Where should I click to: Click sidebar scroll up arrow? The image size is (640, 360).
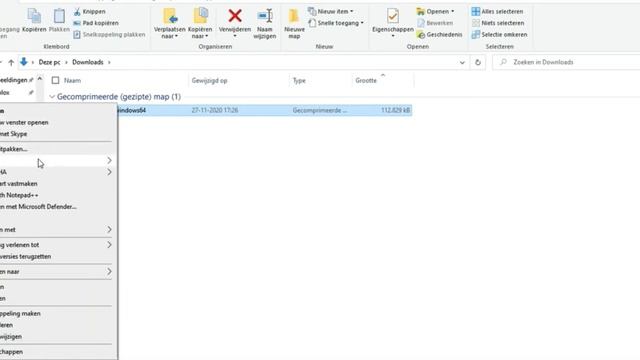tap(40, 78)
